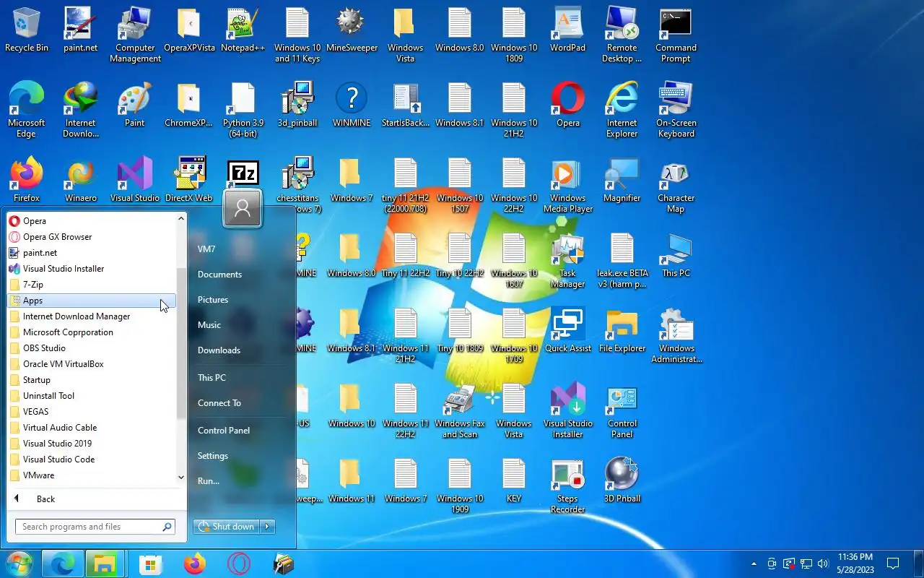Open Pictures from the Start menu
The height and width of the screenshot is (578, 924).
(x=213, y=300)
